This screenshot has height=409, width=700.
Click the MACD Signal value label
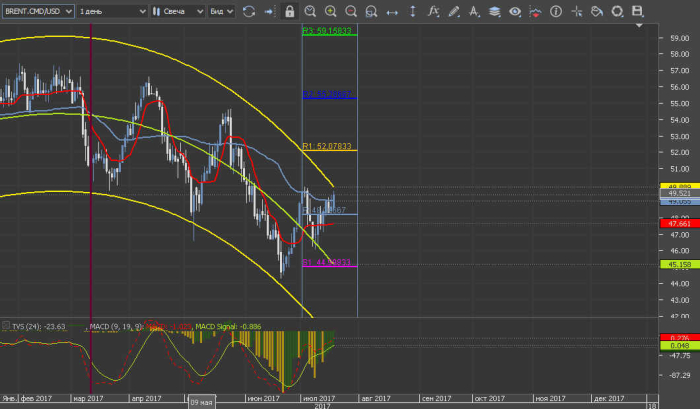[228, 326]
